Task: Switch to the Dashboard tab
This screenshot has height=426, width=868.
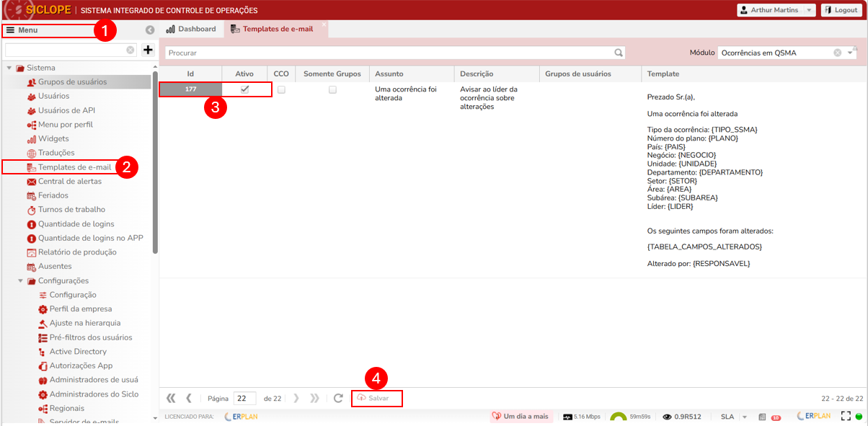Action: tap(191, 29)
